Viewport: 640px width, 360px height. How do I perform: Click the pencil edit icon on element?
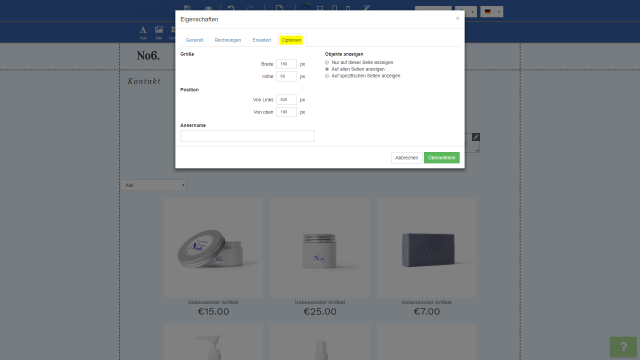476,137
